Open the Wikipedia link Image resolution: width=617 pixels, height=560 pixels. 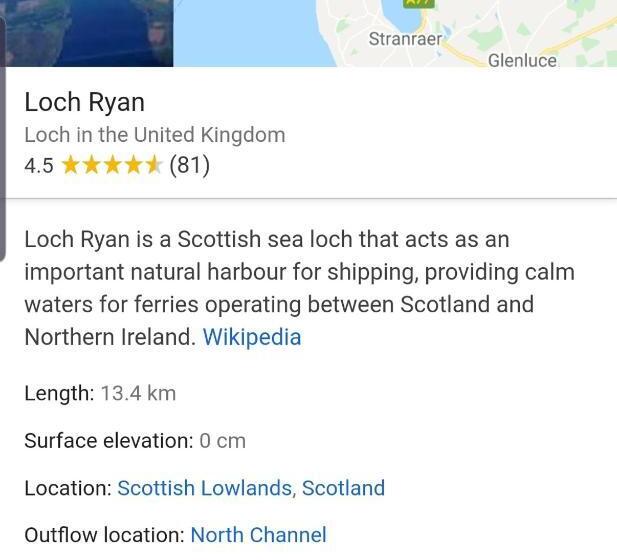point(251,337)
